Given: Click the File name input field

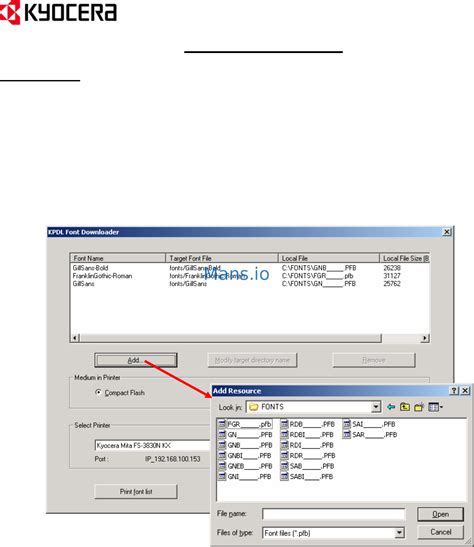Looking at the screenshot, I should coord(334,514).
